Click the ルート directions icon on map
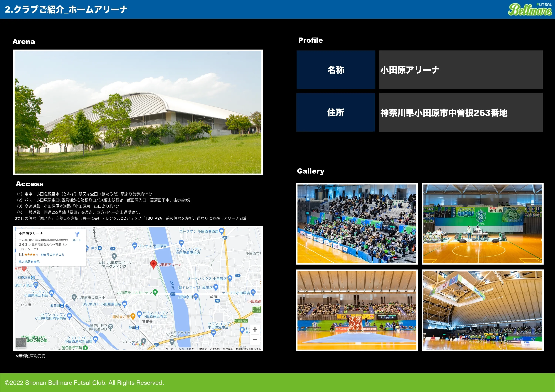555x392 pixels. tap(77, 235)
